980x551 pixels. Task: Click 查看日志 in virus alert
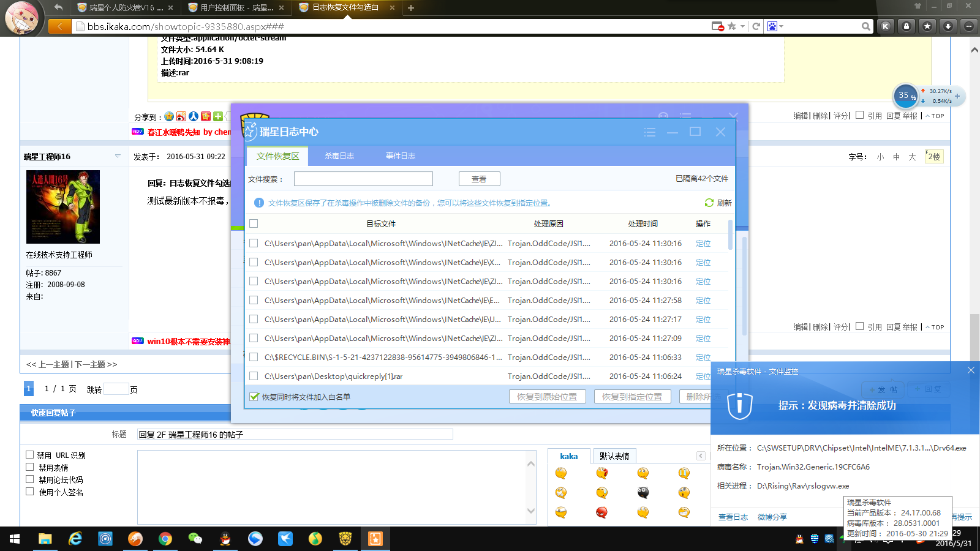tap(733, 517)
